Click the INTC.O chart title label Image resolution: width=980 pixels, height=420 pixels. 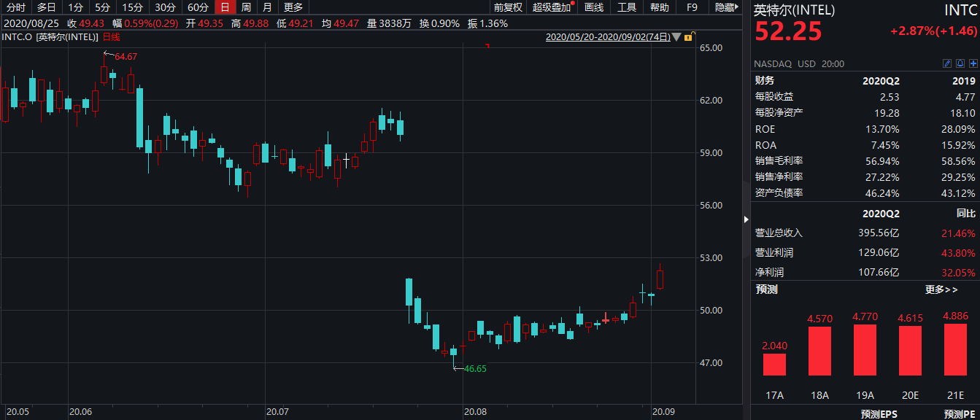pos(18,36)
